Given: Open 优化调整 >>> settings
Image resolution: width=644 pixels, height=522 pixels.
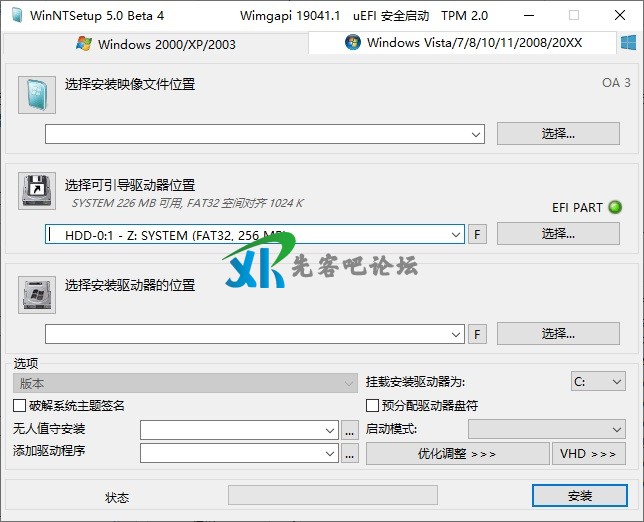Looking at the screenshot, I should (x=456, y=454).
